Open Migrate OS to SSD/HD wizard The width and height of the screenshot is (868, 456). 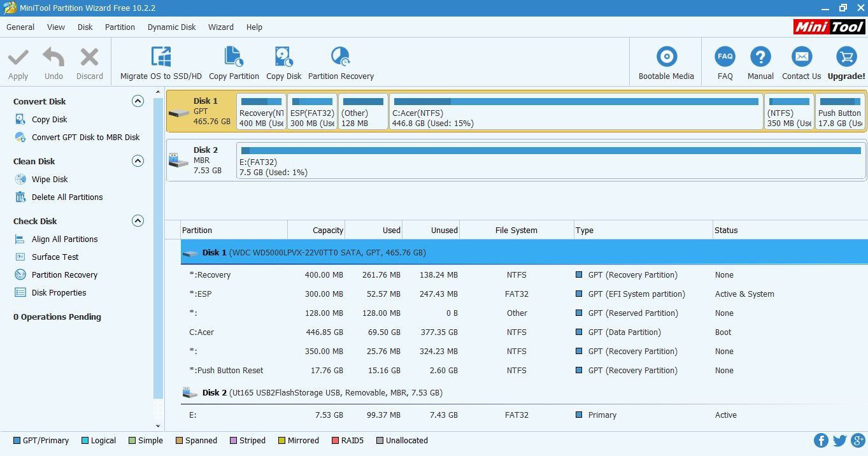(x=161, y=63)
